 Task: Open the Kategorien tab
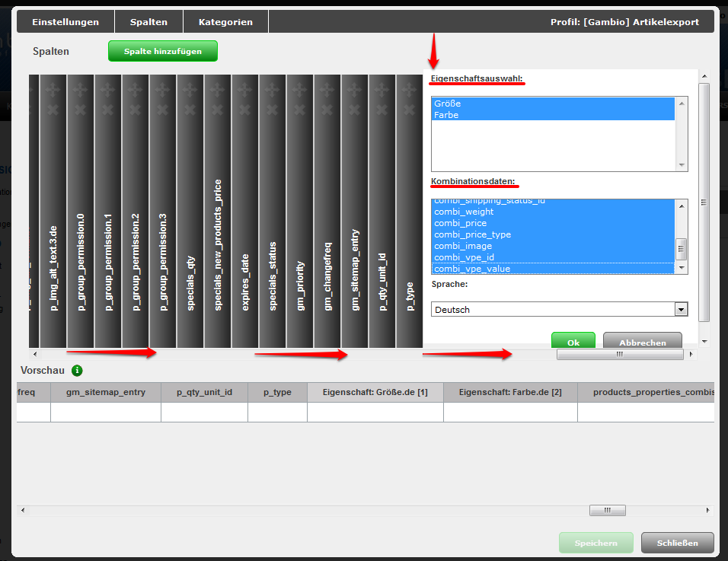[225, 22]
